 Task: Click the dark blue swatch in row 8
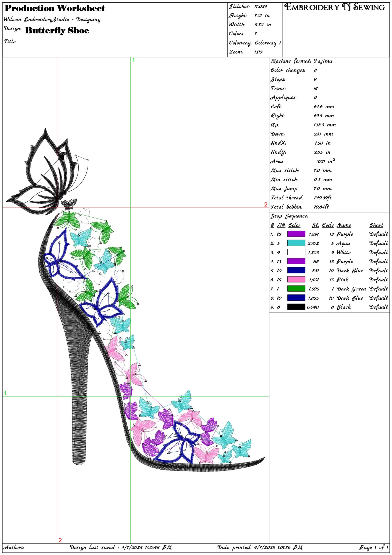coord(296,298)
